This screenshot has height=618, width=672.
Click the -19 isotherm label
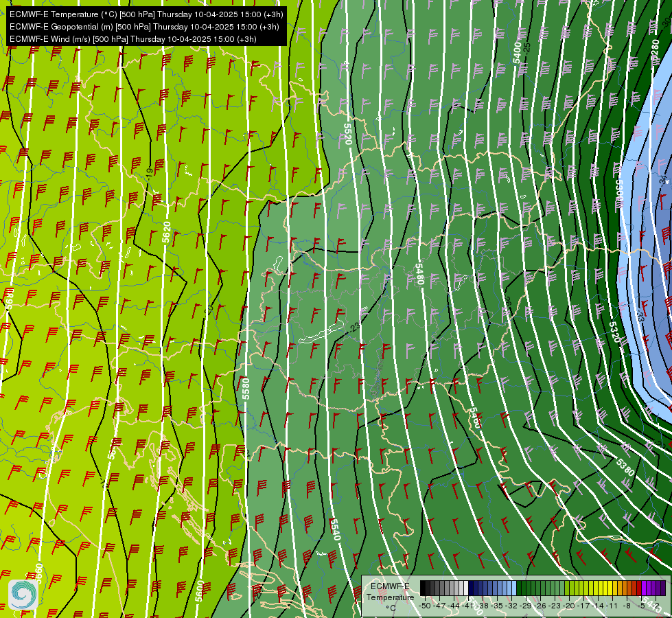click(149, 172)
